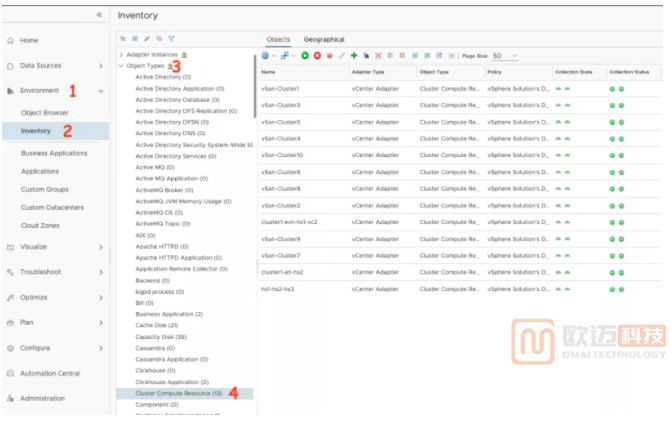The image size is (669, 421).
Task: Expand the Plan menu chevron
Action: [101, 323]
